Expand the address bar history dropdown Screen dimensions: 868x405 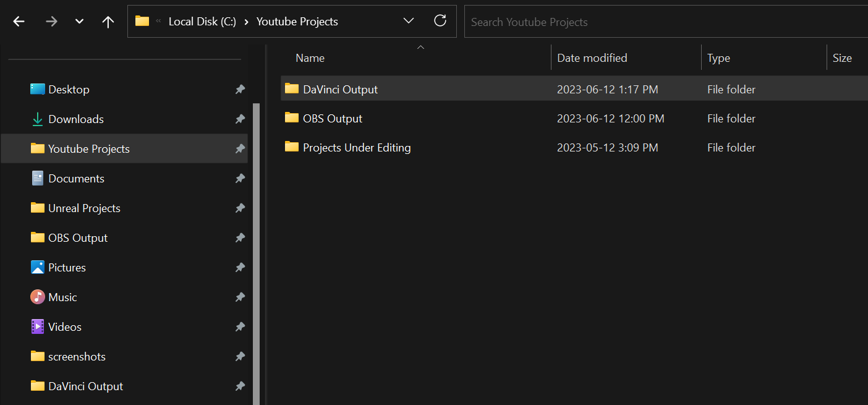pyautogui.click(x=409, y=21)
